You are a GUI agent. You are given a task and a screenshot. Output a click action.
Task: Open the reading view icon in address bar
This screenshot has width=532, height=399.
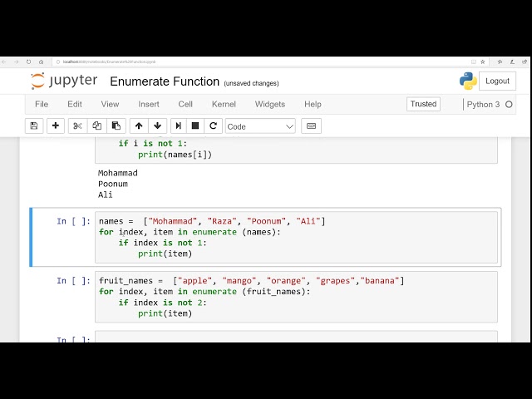(x=473, y=62)
